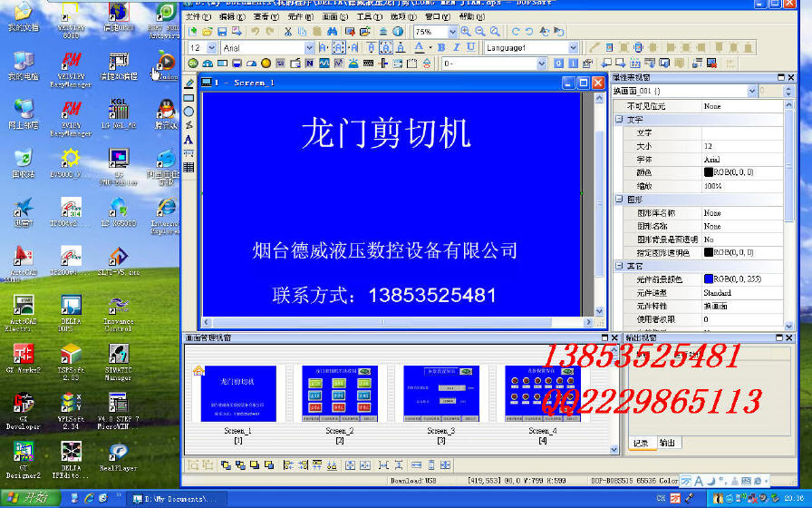Expand the Language1 dropdown
Viewport: 812px width, 508px height.
point(573,47)
